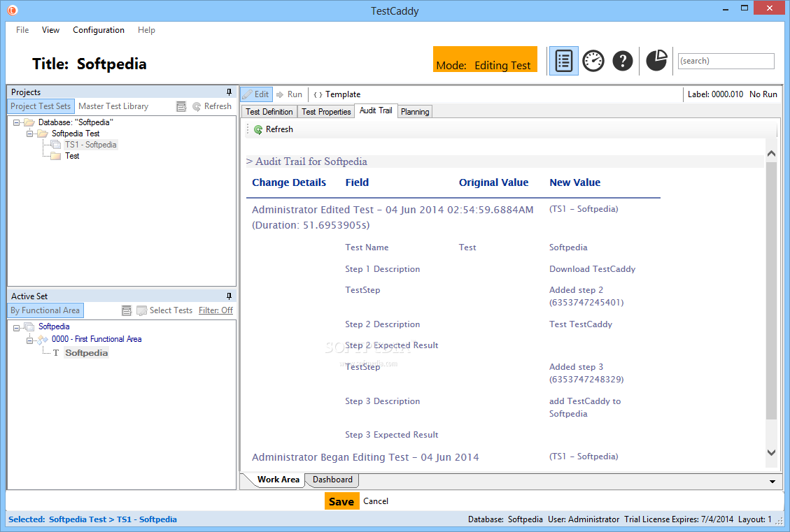Pin the Projects panel
Viewport: 790px width, 532px height.
pyautogui.click(x=229, y=92)
